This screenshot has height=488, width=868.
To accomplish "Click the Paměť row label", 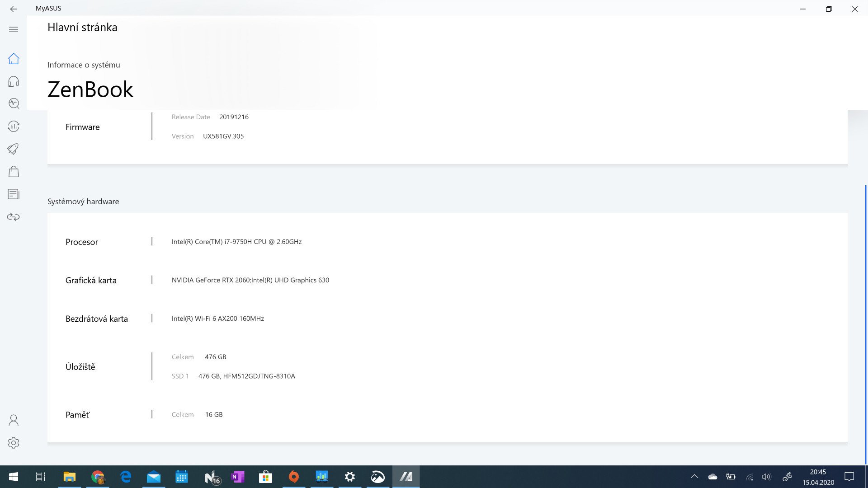I will tap(78, 414).
